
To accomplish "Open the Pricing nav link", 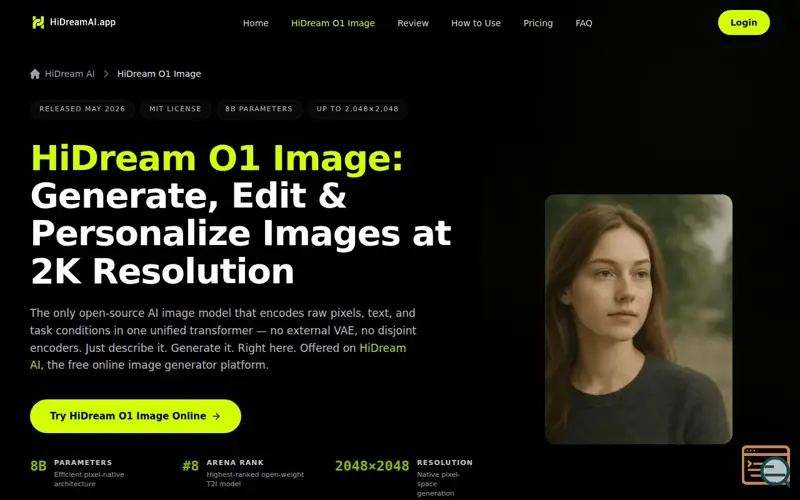I will [538, 23].
